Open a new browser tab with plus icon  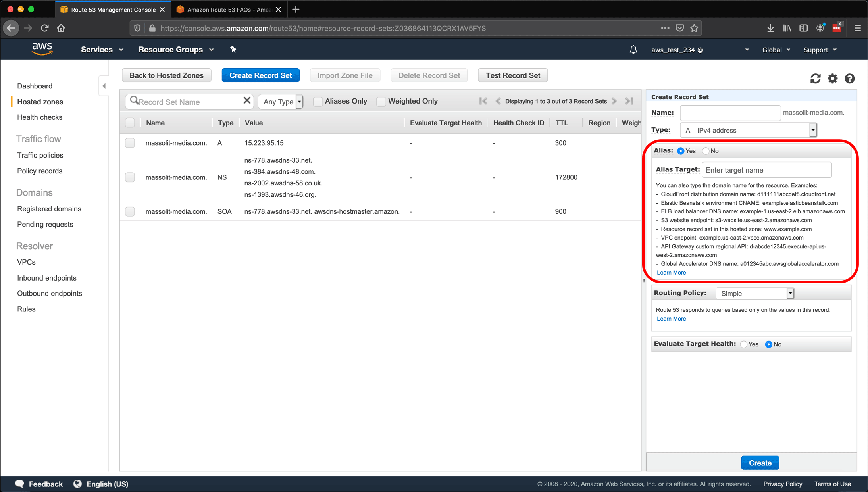tap(296, 10)
